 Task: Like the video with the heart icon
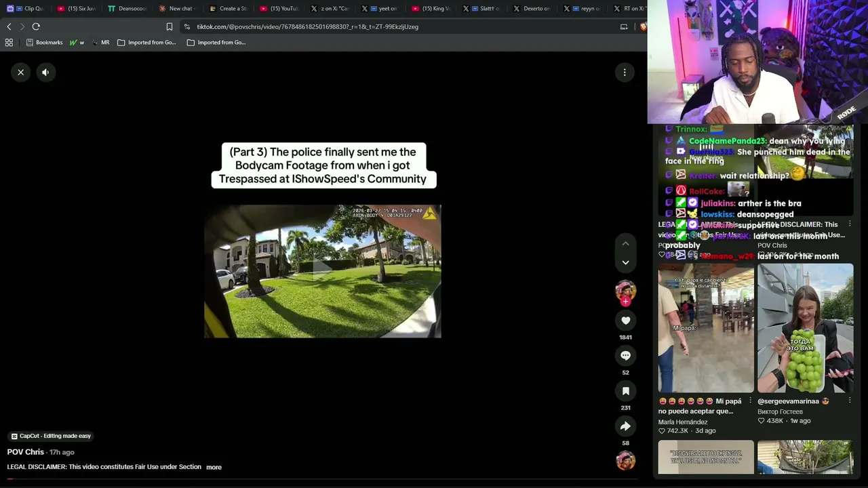click(x=625, y=321)
